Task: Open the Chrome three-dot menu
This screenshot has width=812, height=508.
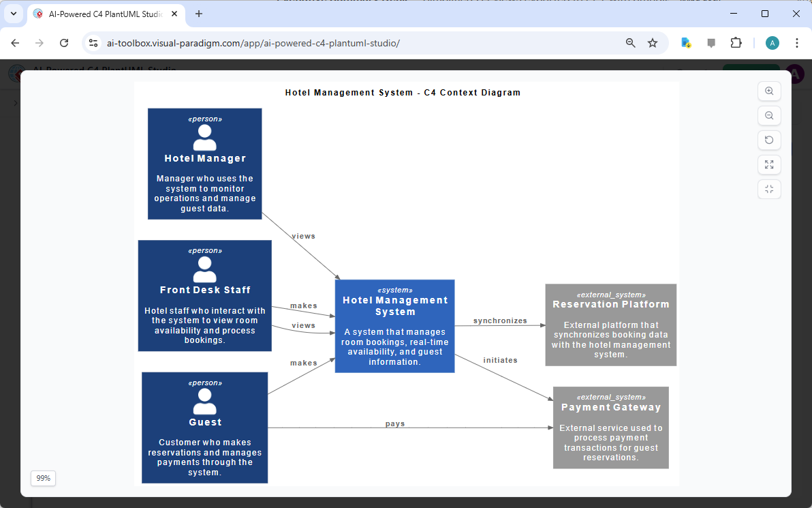Action: click(796, 42)
